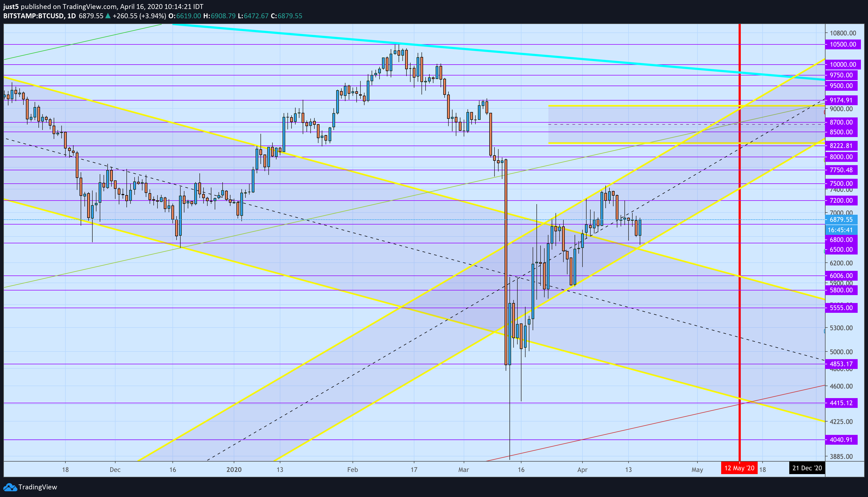Click the BITSTAMP:BTCUSD symbol title

point(34,16)
